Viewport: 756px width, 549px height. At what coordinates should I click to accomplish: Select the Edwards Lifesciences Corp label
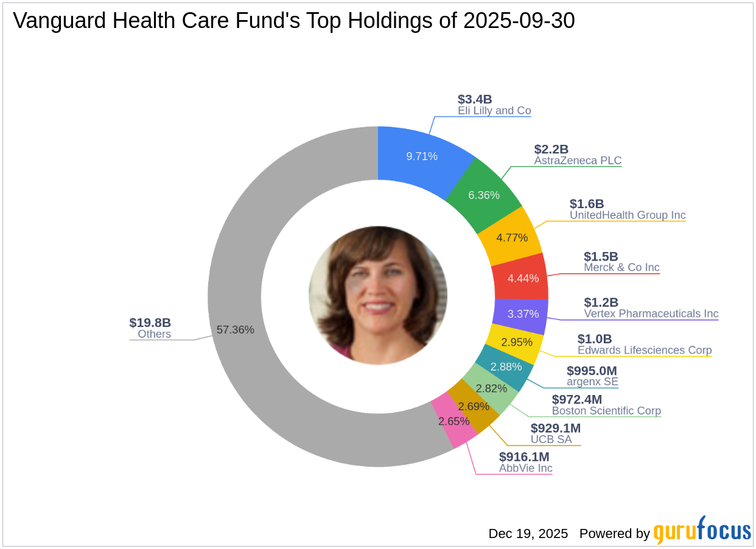pos(644,350)
